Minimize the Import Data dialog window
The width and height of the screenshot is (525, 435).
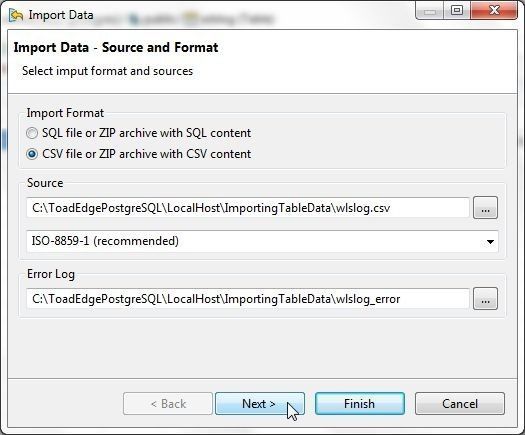(x=430, y=11)
